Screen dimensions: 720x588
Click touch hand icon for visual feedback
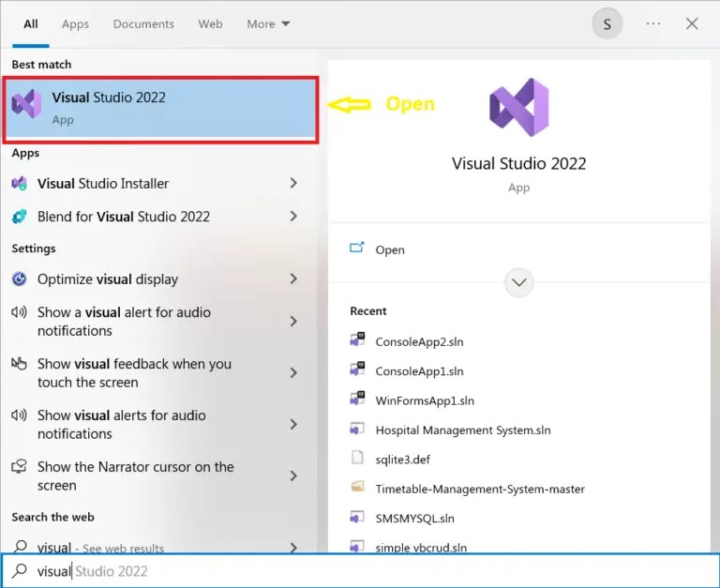pyautogui.click(x=20, y=364)
